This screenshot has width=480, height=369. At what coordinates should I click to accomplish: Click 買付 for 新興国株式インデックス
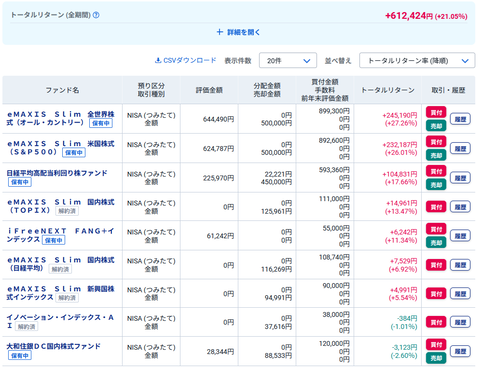pyautogui.click(x=436, y=294)
